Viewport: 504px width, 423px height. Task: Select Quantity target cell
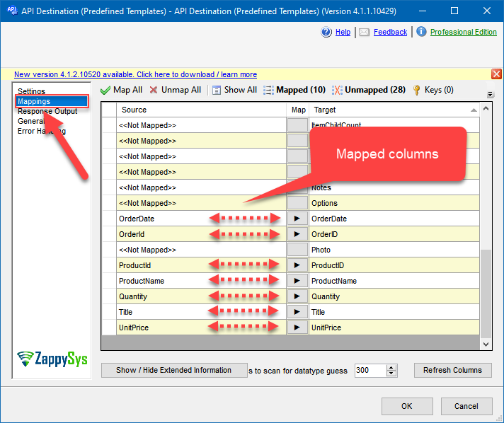click(x=394, y=296)
